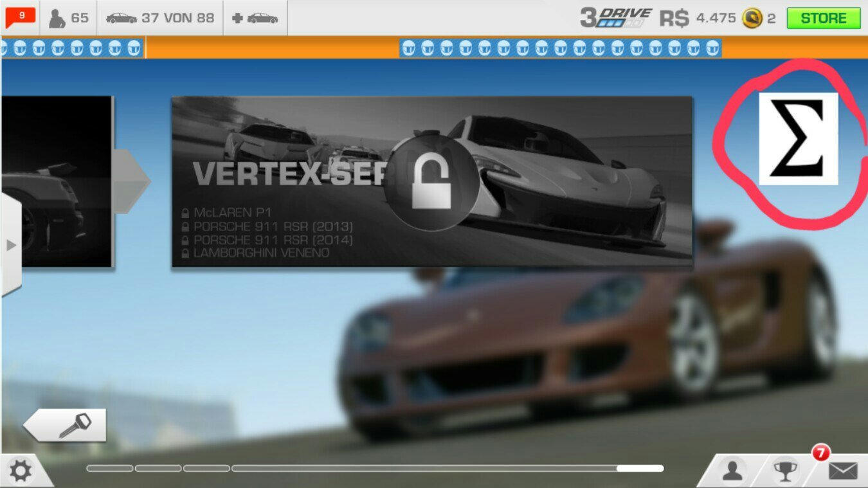
Task: Open the red notification flag showing 9
Action: (x=21, y=17)
